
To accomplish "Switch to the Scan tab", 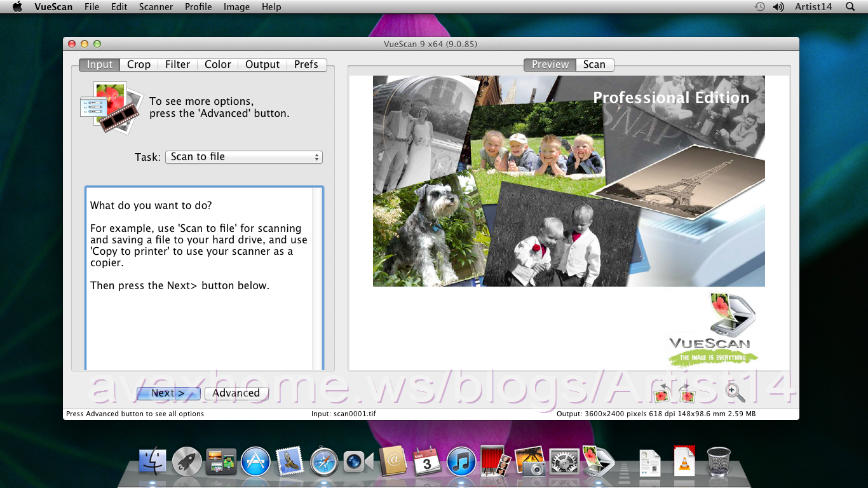I will pyautogui.click(x=594, y=65).
